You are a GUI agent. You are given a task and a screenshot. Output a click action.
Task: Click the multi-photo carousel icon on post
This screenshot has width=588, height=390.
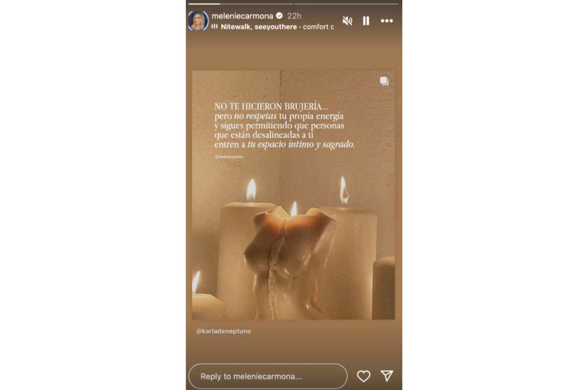(384, 81)
